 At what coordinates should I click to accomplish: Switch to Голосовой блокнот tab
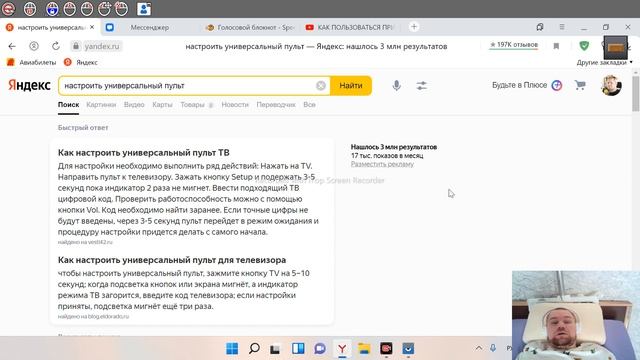[250, 27]
